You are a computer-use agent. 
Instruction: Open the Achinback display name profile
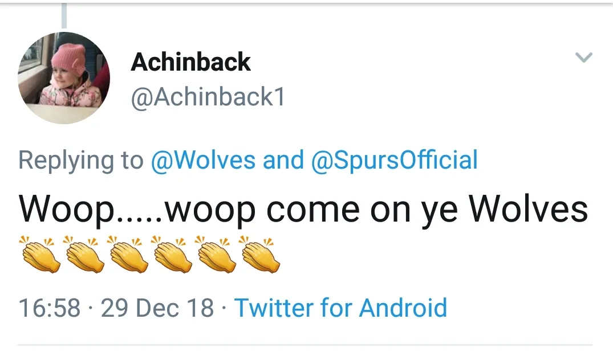[x=190, y=62]
